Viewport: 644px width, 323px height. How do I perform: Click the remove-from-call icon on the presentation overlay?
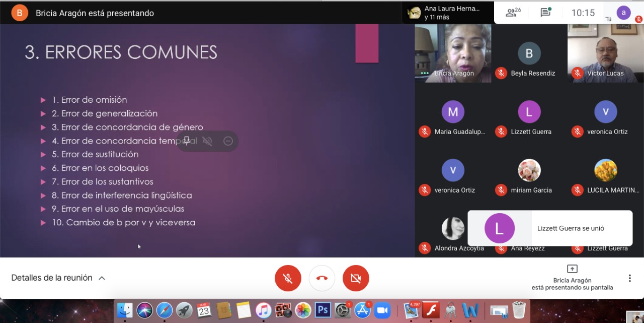point(228,141)
